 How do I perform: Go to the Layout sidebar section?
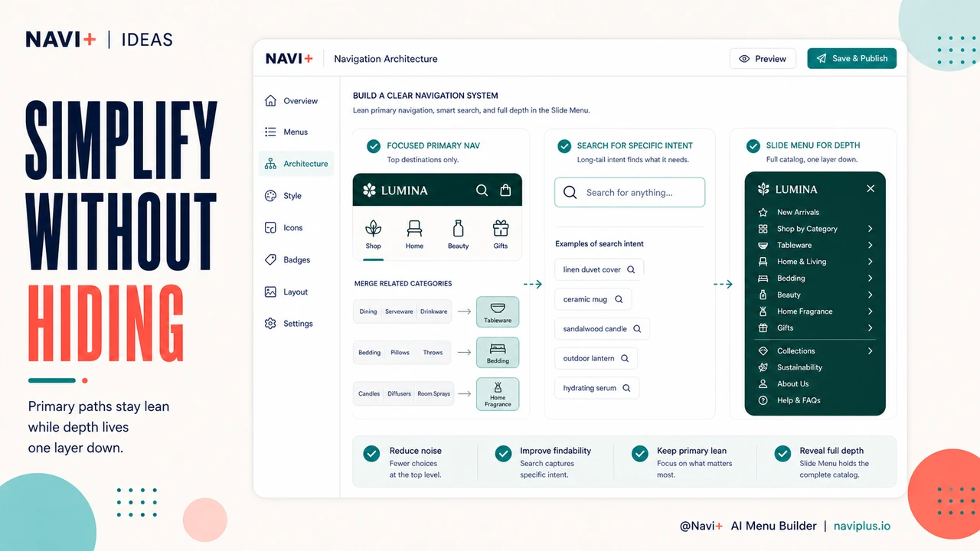point(296,292)
